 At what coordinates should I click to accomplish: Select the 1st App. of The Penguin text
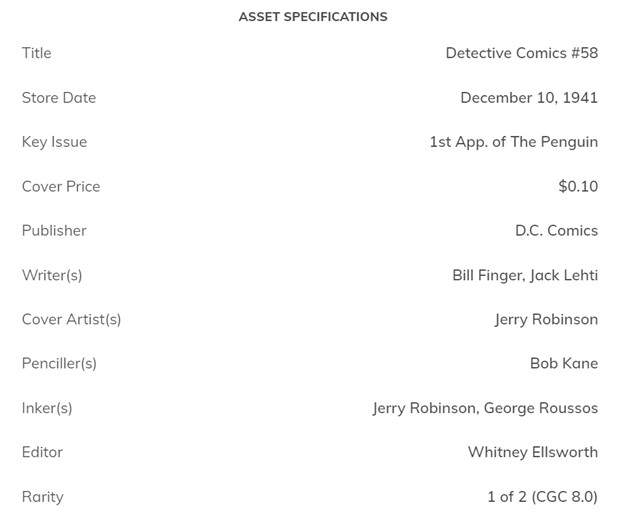(513, 142)
